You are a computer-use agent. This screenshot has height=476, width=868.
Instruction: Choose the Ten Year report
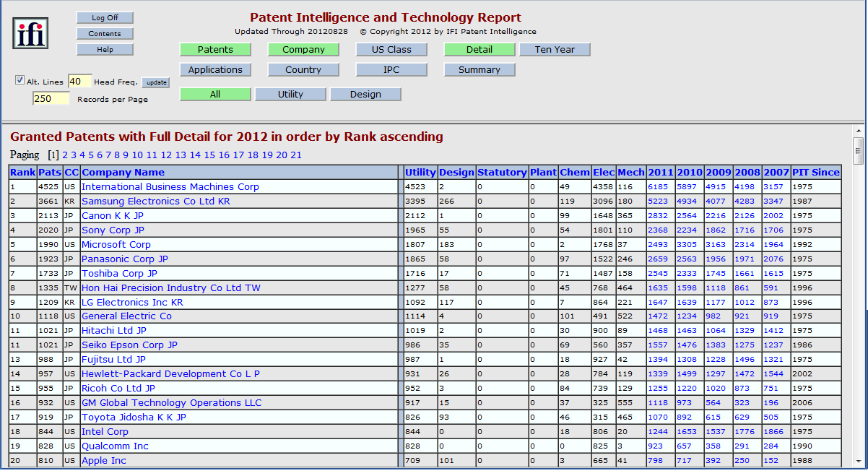coord(555,50)
